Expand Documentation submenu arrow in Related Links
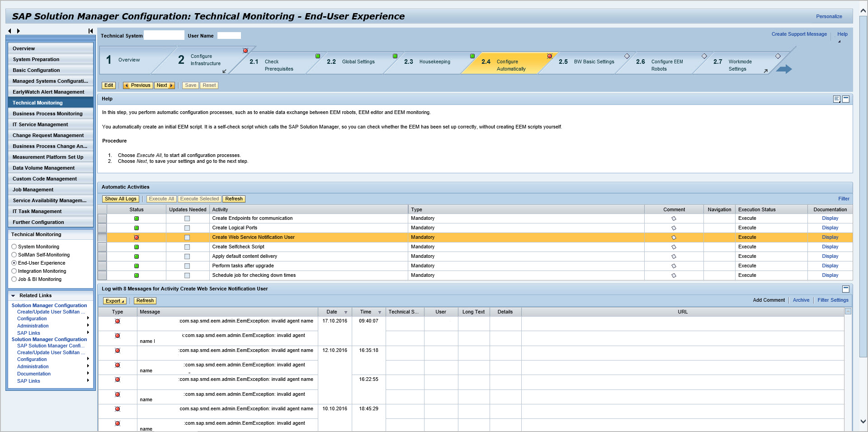This screenshot has height=432, width=868. pos(88,374)
